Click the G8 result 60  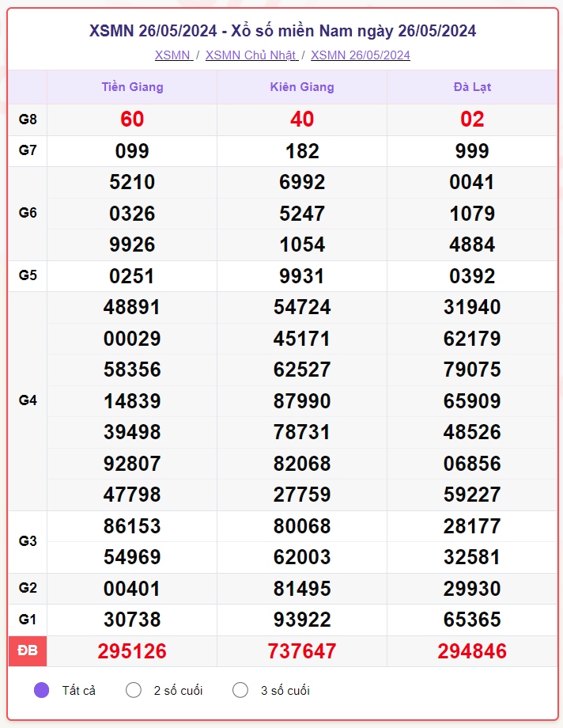pos(132,119)
